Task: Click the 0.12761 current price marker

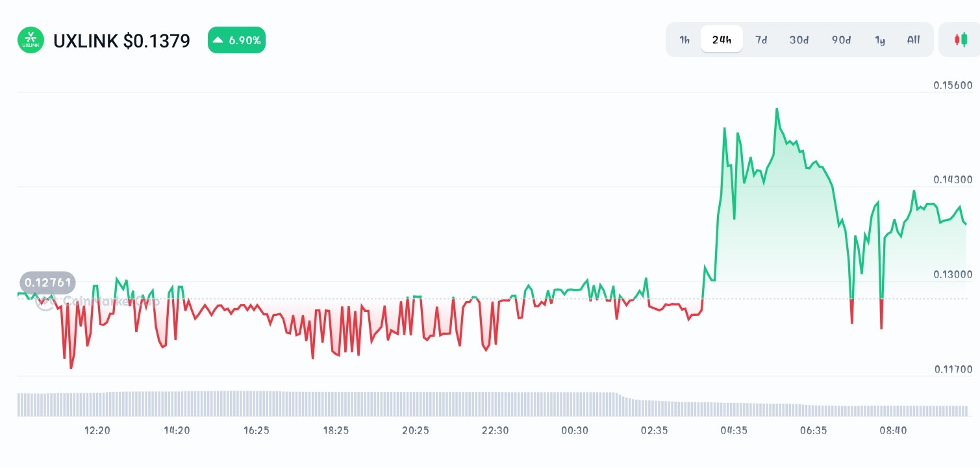Action: (47, 282)
